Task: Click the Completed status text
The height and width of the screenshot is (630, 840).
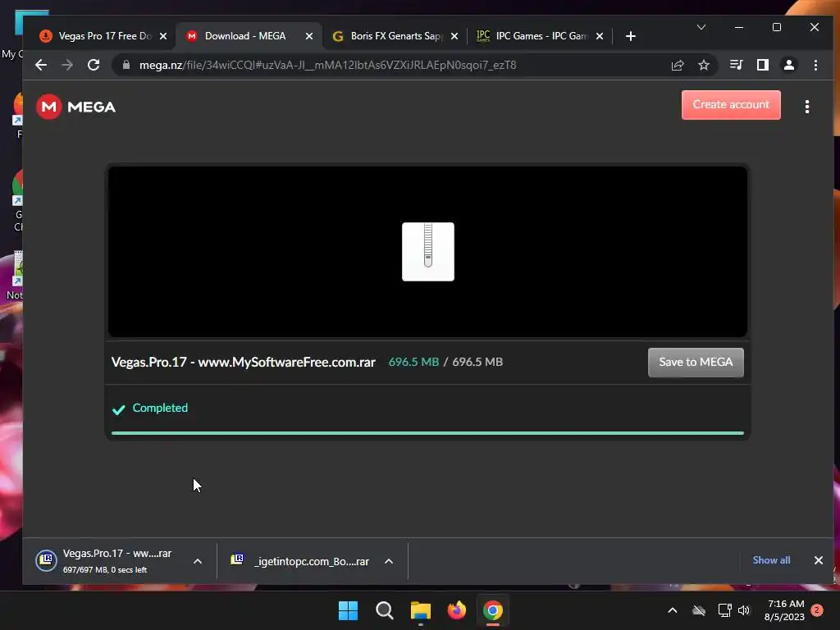Action: point(160,408)
